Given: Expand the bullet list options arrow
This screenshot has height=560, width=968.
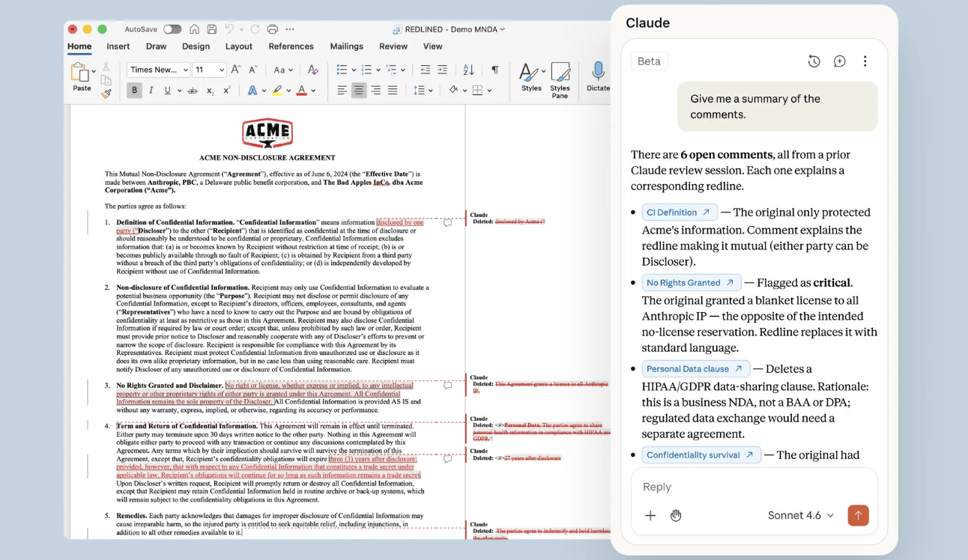Looking at the screenshot, I should pyautogui.click(x=354, y=70).
